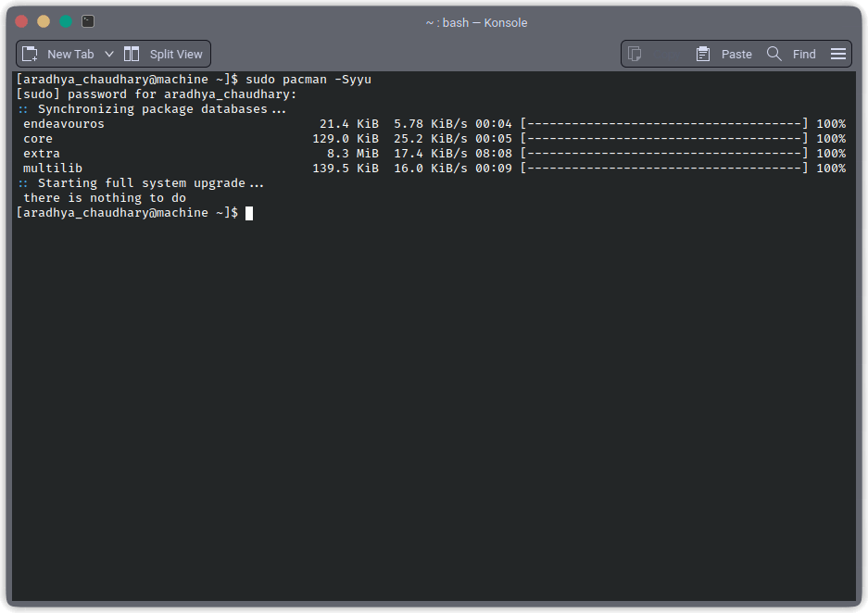Click the '5.78 KiB/s' speed value

pos(431,124)
